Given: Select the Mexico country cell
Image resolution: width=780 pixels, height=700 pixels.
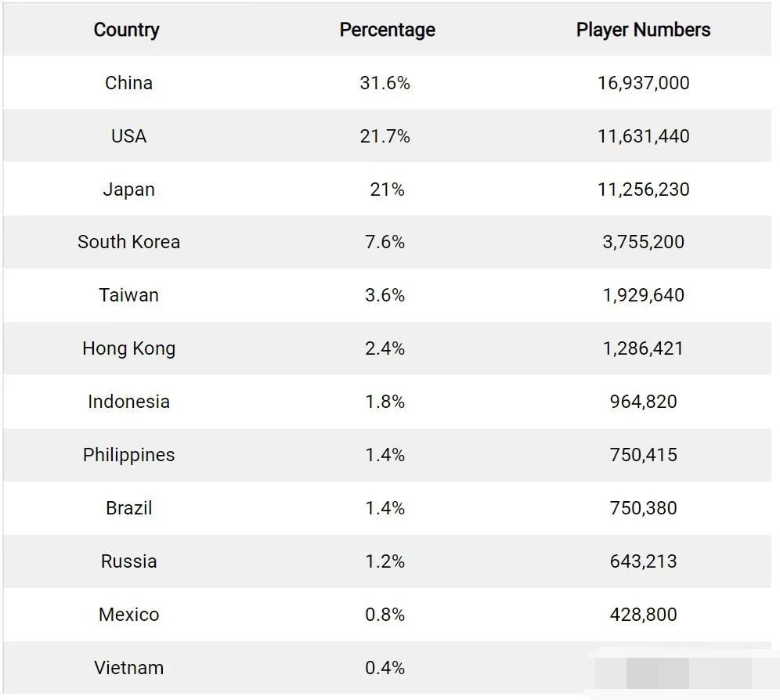Looking at the screenshot, I should pyautogui.click(x=129, y=615).
